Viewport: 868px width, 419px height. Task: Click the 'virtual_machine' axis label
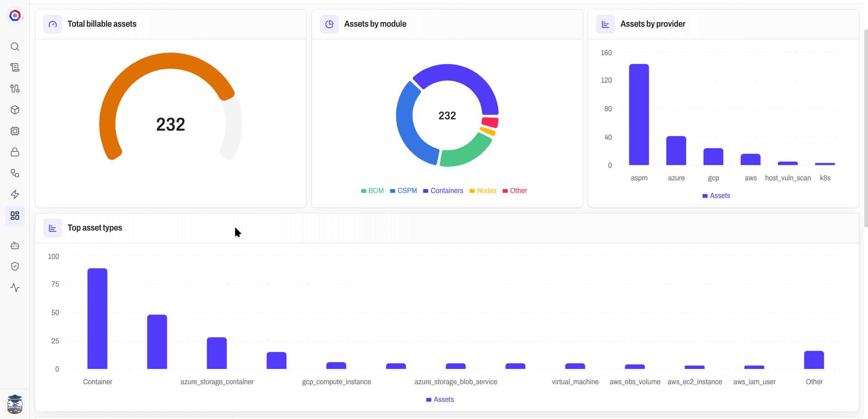(575, 382)
